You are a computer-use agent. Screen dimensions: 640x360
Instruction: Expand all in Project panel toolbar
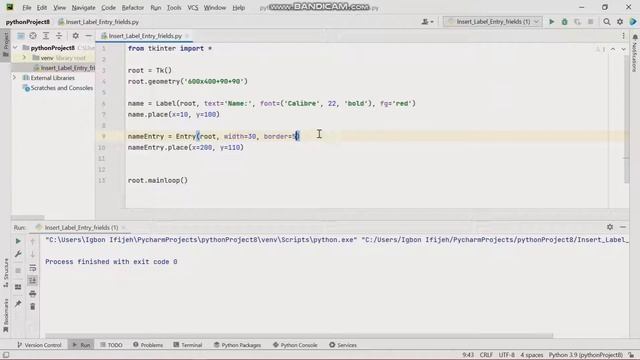(46, 36)
